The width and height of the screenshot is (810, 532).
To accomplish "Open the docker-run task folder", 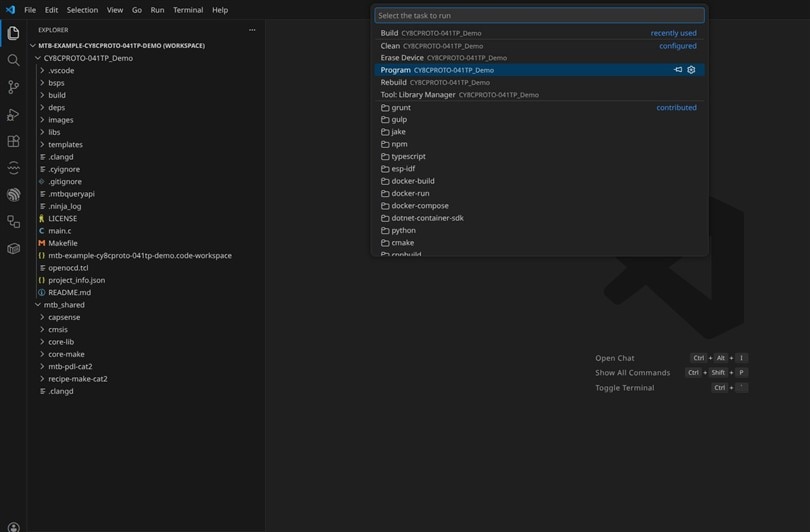I will coord(539,194).
